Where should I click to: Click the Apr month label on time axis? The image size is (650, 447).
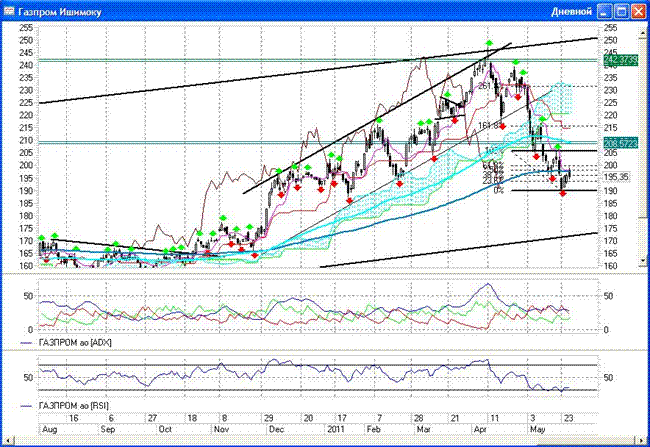[x=480, y=429]
